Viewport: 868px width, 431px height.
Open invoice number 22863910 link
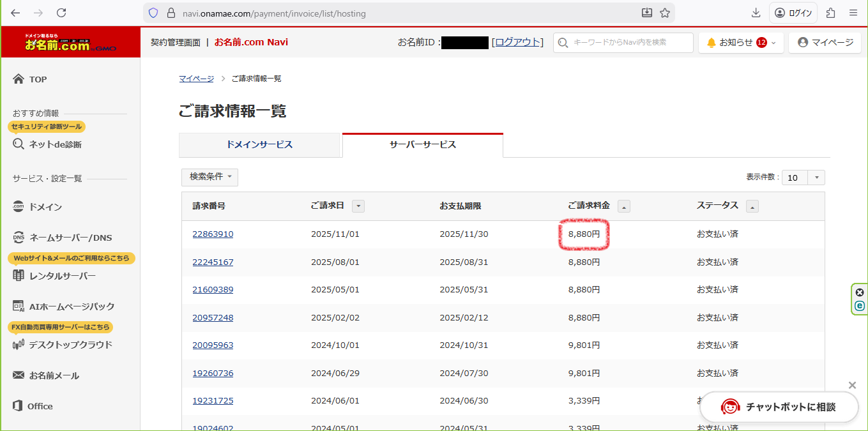click(213, 234)
